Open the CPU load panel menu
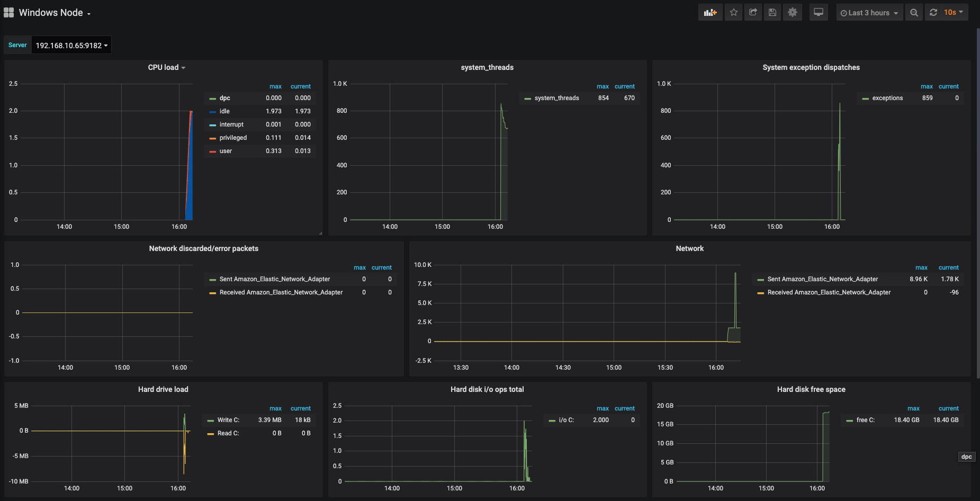 [x=167, y=67]
